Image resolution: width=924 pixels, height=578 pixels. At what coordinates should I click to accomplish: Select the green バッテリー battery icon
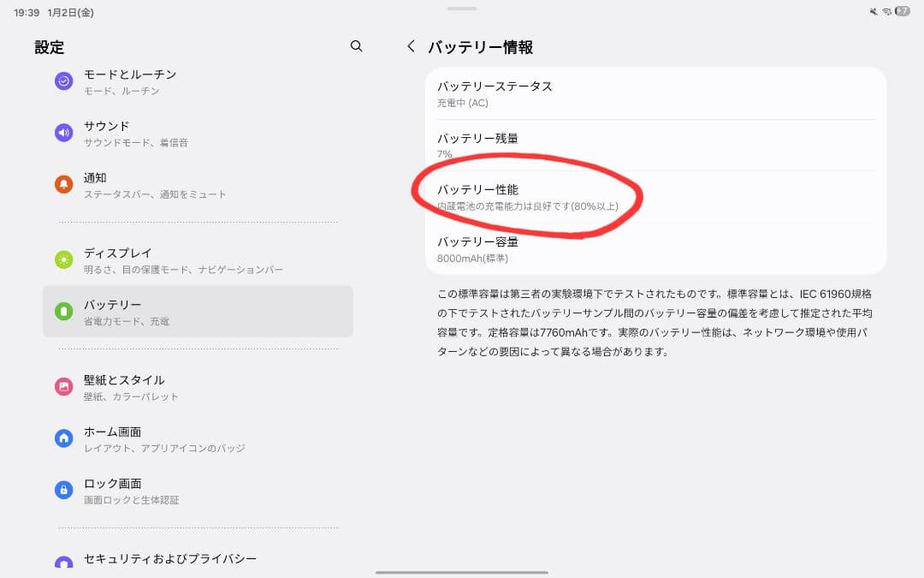[62, 312]
